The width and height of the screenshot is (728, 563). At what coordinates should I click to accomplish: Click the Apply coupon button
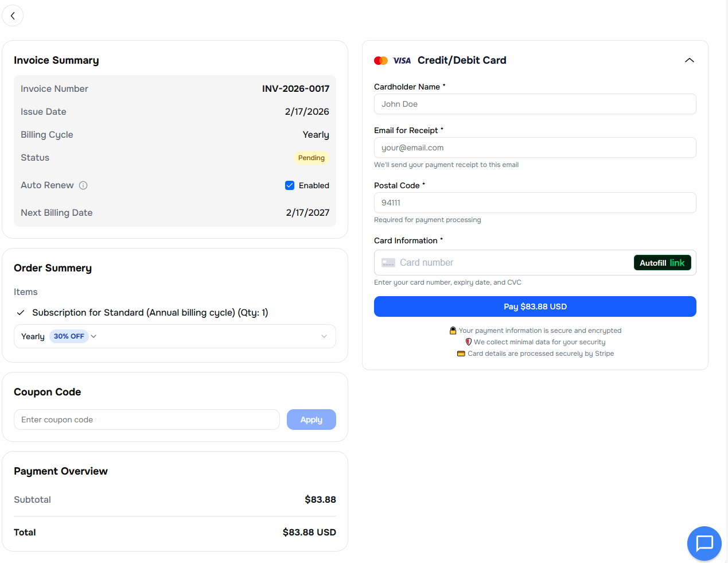tap(311, 420)
